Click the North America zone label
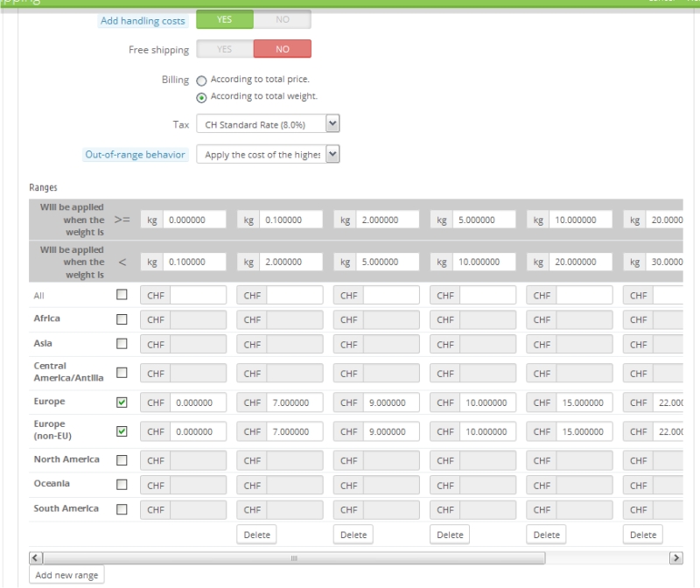 [66, 459]
